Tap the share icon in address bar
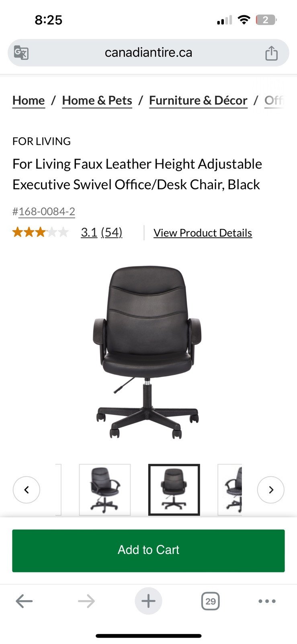Screen dimensions: 297x644 point(271,53)
